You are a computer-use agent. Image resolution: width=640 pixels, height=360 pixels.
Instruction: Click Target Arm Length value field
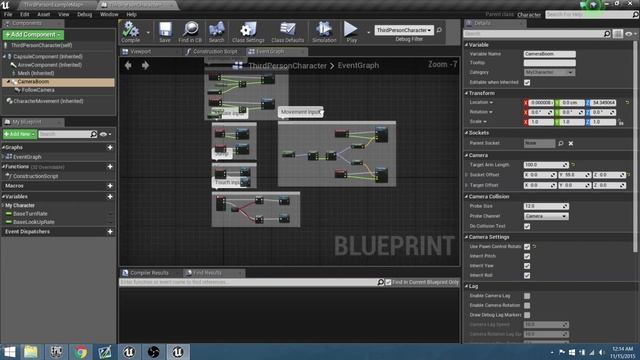click(x=546, y=164)
